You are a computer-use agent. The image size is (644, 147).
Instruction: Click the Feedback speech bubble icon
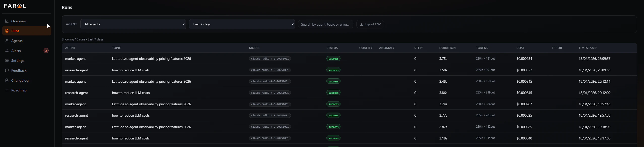[x=7, y=70]
